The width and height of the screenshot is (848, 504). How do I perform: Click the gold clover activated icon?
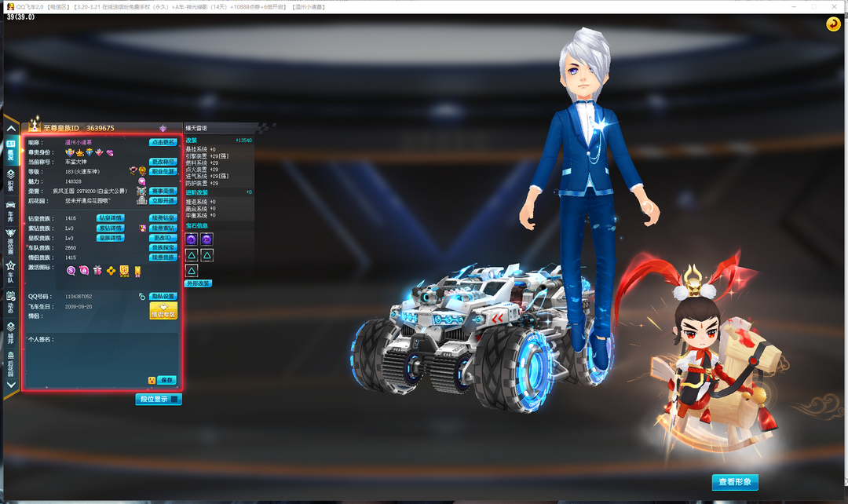click(111, 270)
